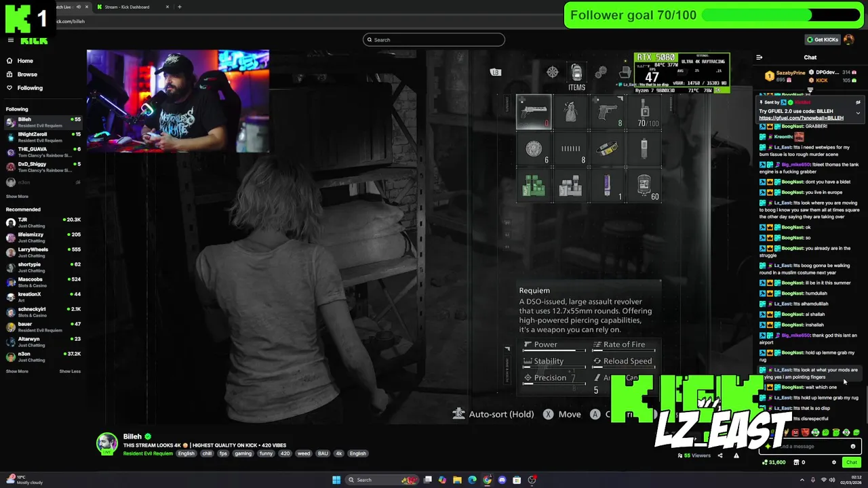Open Copilot on taskbar
This screenshot has height=488, width=868.
(442, 480)
